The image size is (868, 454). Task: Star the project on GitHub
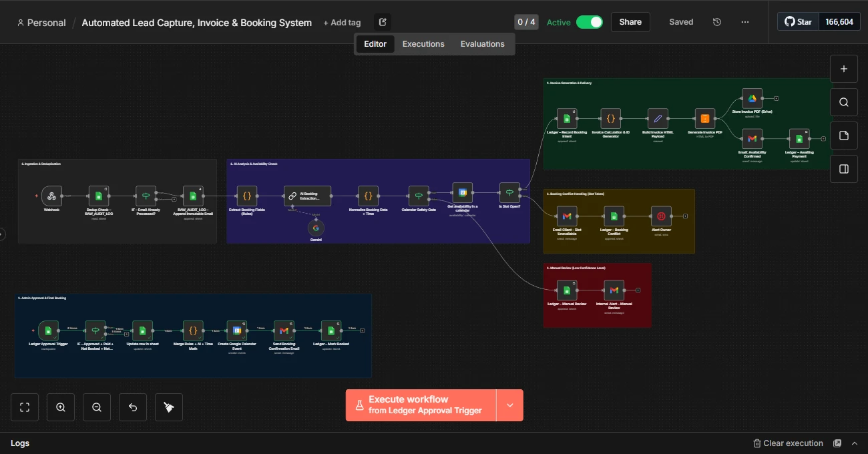tap(797, 21)
